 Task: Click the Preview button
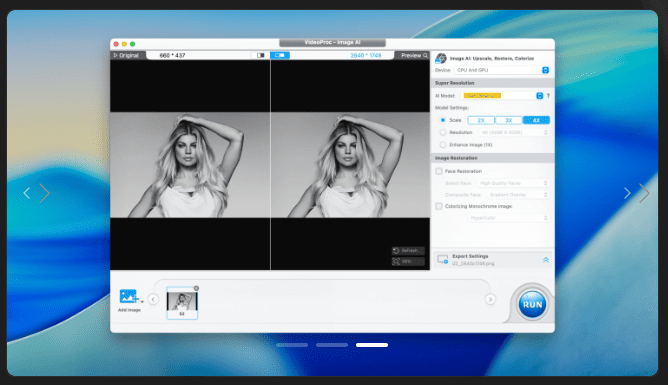[414, 55]
